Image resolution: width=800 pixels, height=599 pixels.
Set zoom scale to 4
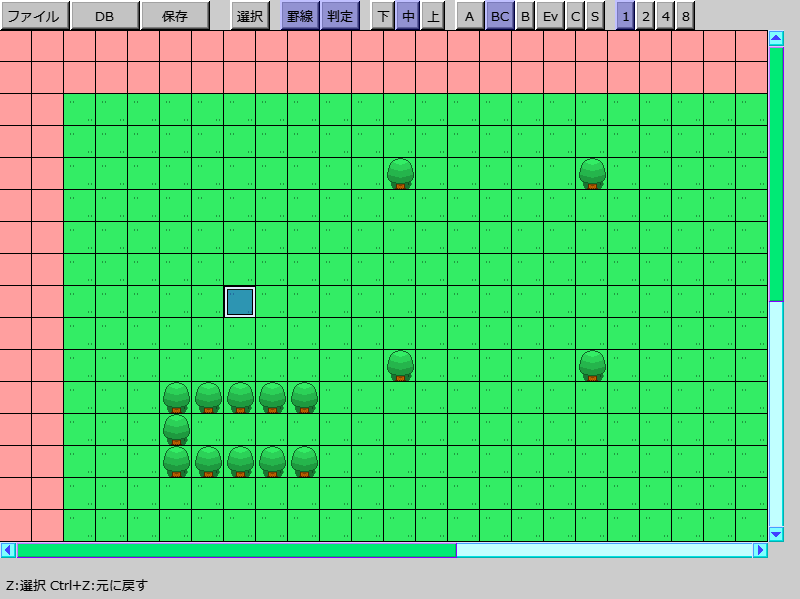tap(665, 16)
